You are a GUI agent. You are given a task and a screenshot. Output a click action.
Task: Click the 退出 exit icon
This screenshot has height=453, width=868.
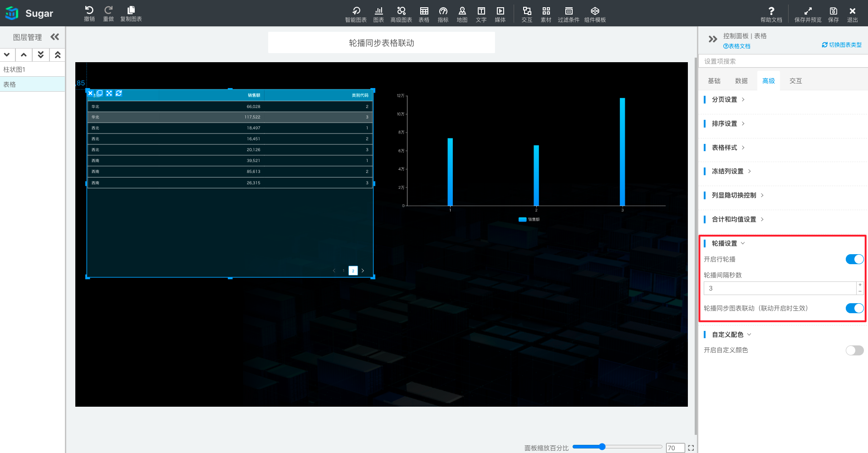(x=853, y=11)
